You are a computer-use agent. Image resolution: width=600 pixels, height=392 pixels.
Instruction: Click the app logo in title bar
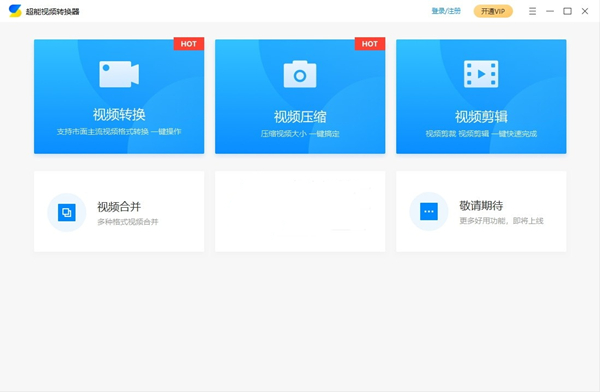[x=15, y=11]
